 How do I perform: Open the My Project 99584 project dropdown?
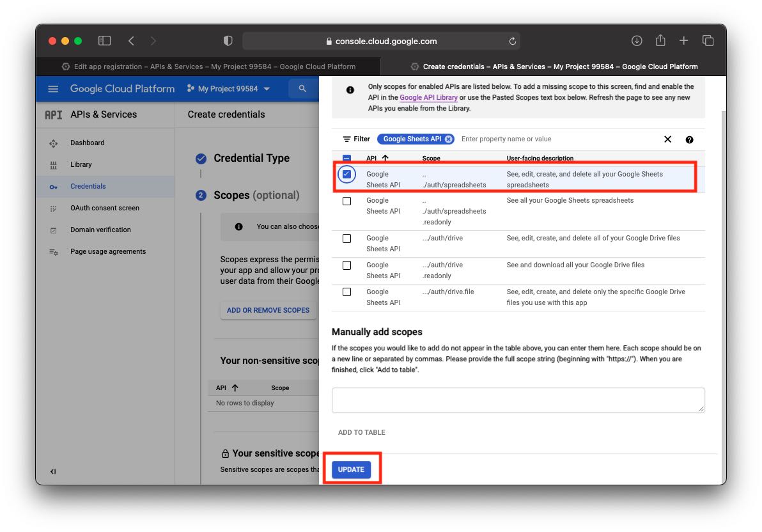tap(228, 88)
